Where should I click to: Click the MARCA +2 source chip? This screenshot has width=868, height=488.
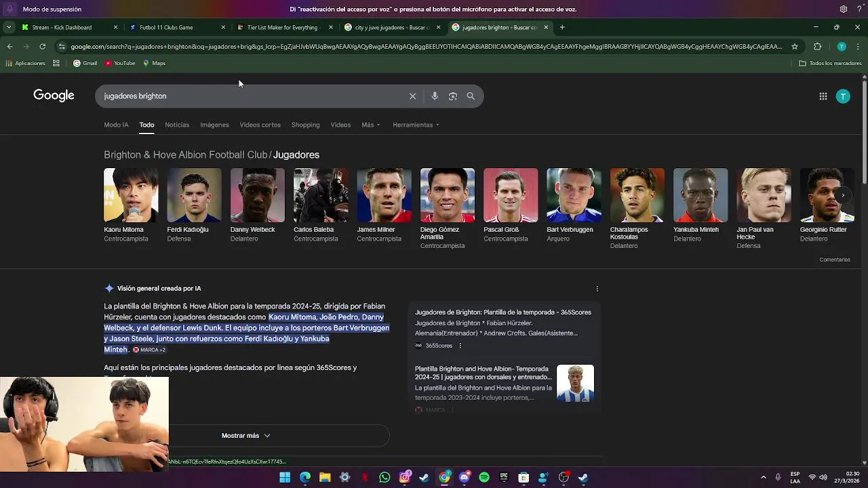[149, 350]
